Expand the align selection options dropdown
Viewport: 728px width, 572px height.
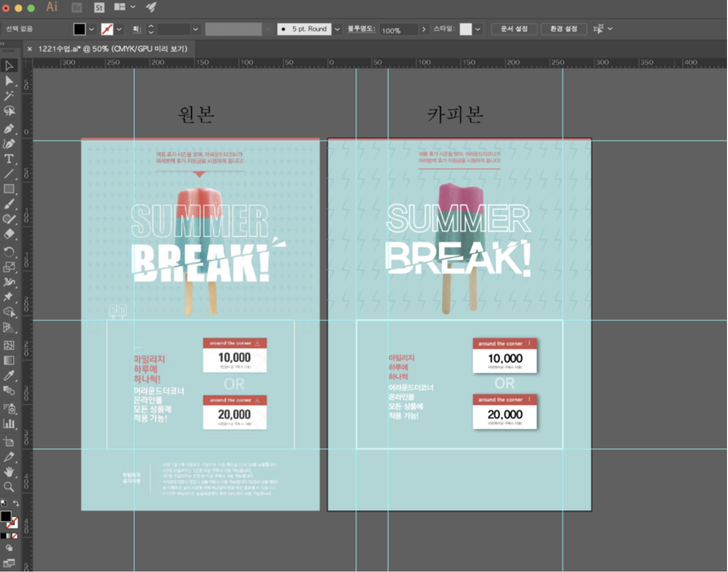pos(610,29)
